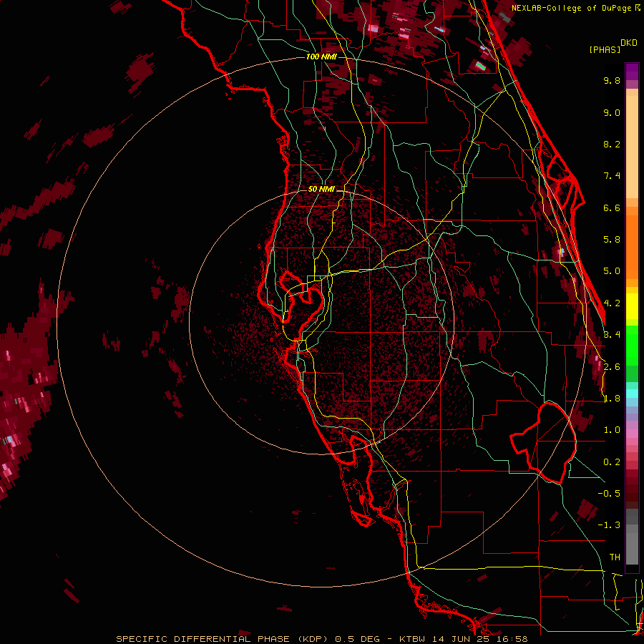This screenshot has width=644, height=644.
Task: Click the 1.8 scale value
Action: (x=612, y=399)
